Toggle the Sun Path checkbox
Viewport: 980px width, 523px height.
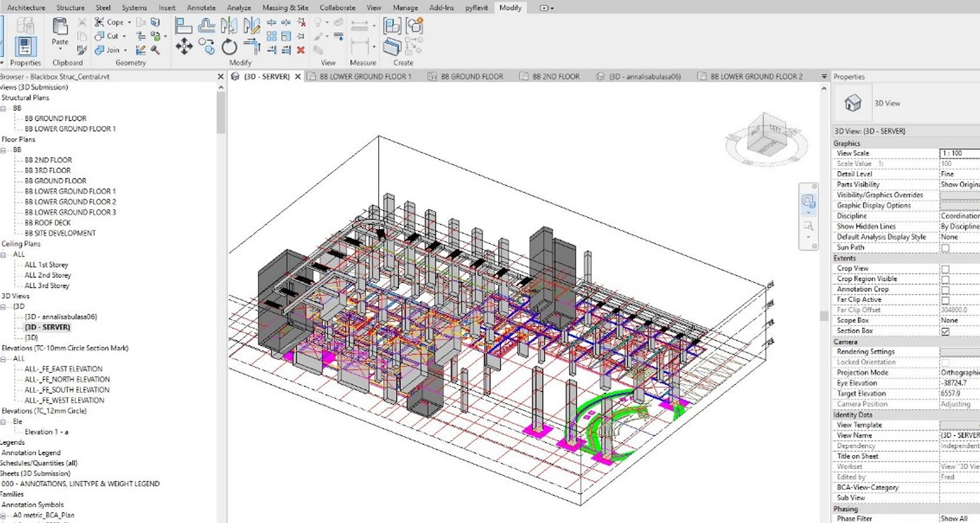945,248
